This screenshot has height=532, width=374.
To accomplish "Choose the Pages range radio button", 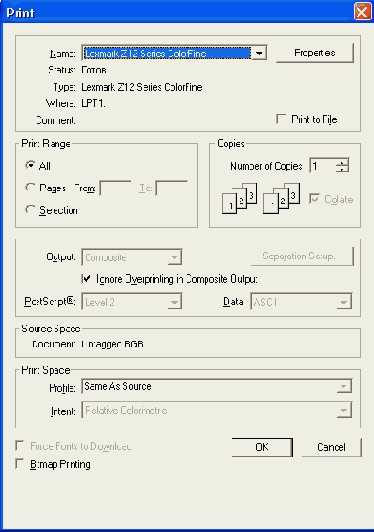I will (30, 187).
